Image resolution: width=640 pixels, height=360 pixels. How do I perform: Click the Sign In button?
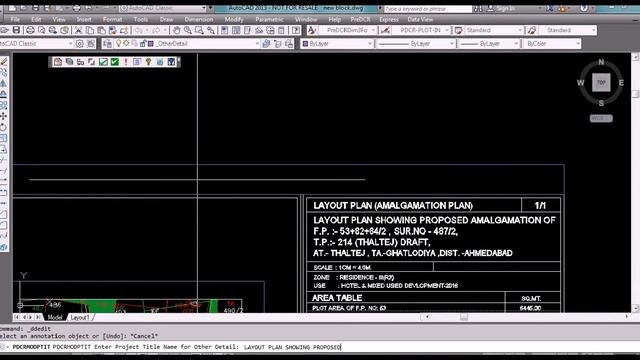(501, 8)
